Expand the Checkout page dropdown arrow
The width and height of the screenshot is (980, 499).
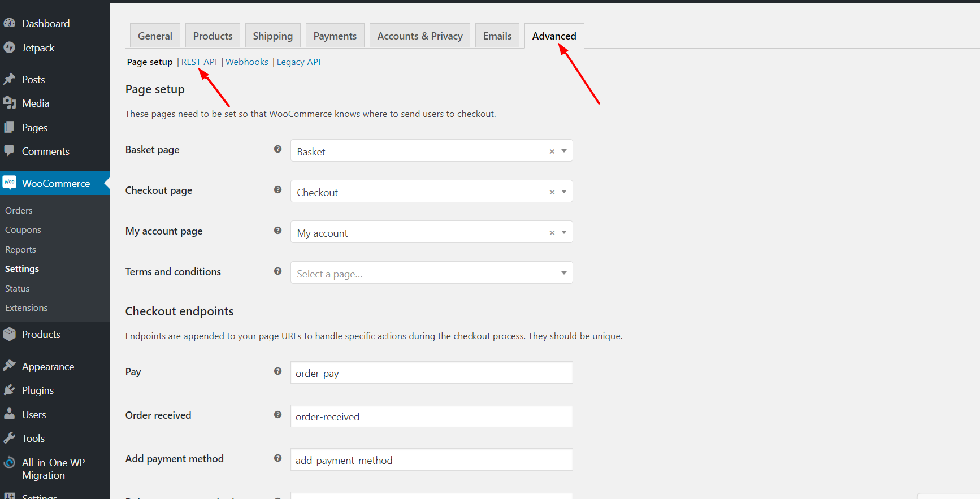click(x=564, y=192)
